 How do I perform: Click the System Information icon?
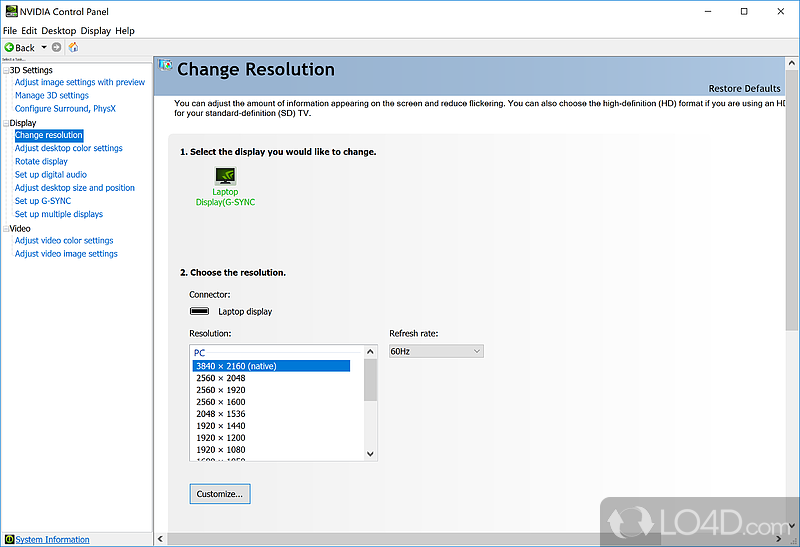[x=9, y=539]
